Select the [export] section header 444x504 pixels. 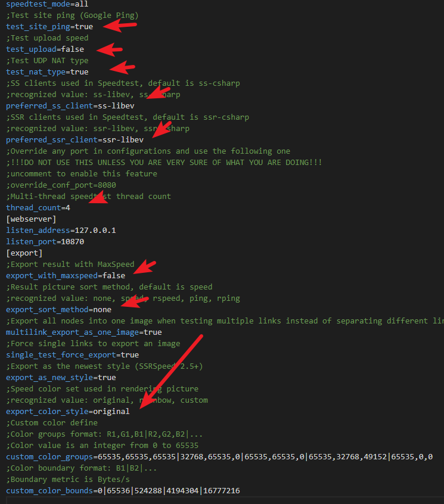[x=24, y=253]
